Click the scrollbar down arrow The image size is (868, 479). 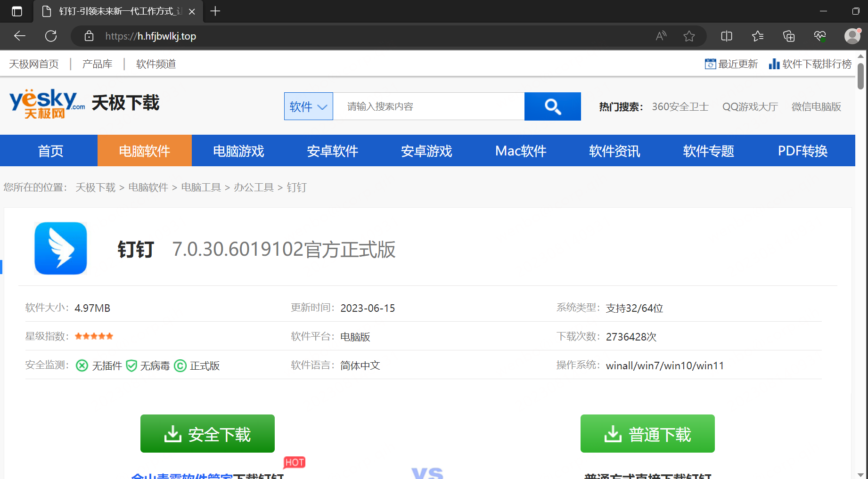click(860, 474)
